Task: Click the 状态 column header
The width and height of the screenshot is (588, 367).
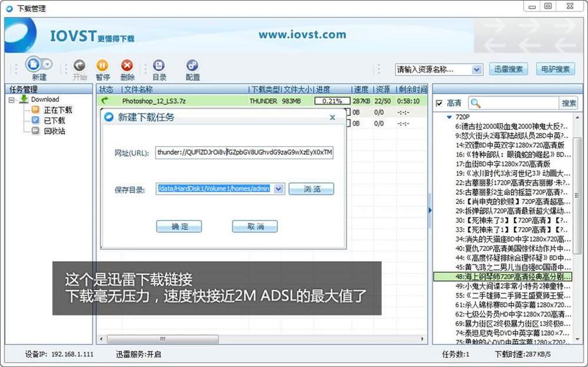Action: [106, 89]
